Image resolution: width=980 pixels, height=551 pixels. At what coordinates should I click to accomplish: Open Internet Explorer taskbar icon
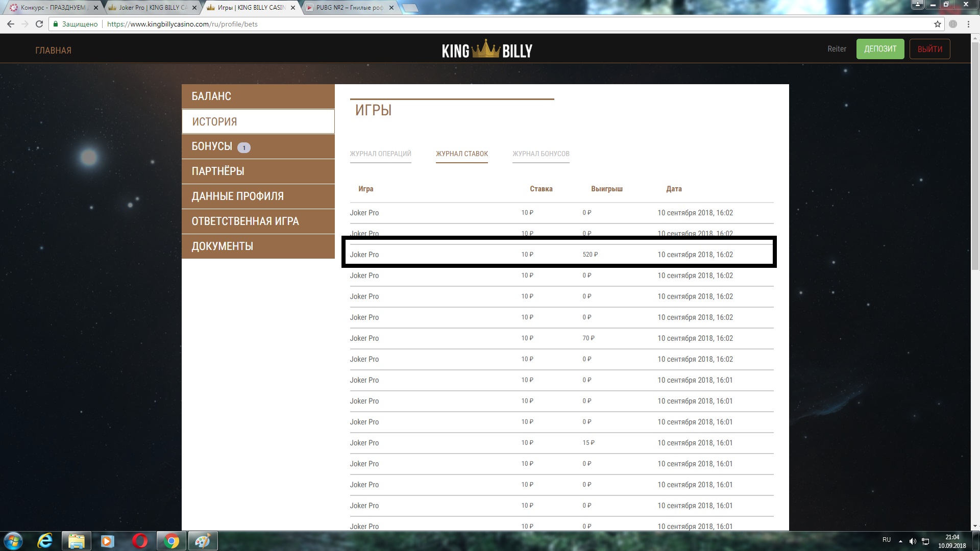pyautogui.click(x=45, y=541)
